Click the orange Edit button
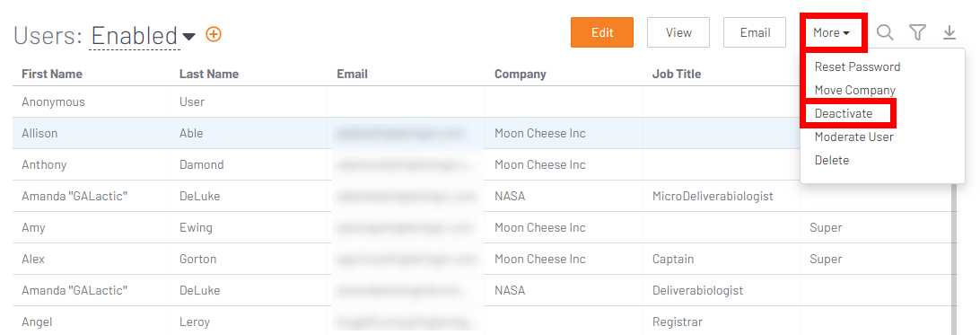 click(x=602, y=32)
